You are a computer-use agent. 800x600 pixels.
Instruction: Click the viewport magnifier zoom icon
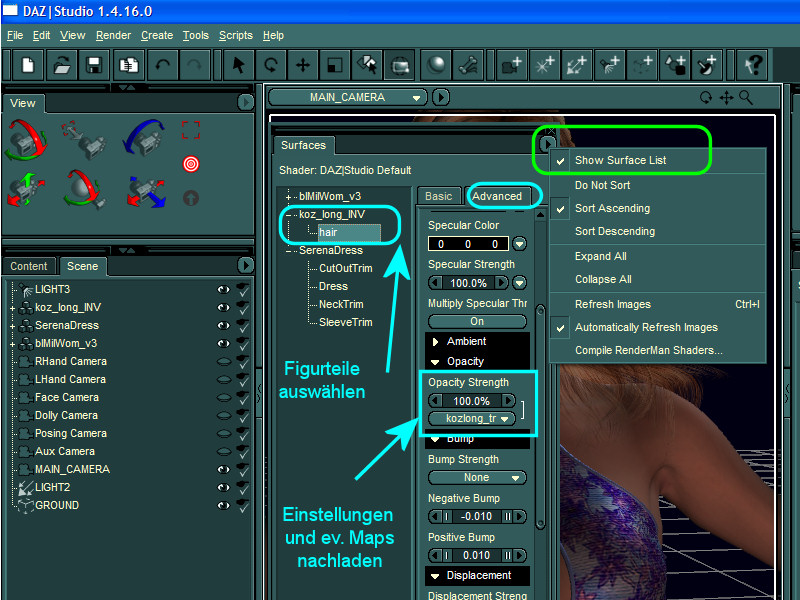(x=746, y=97)
